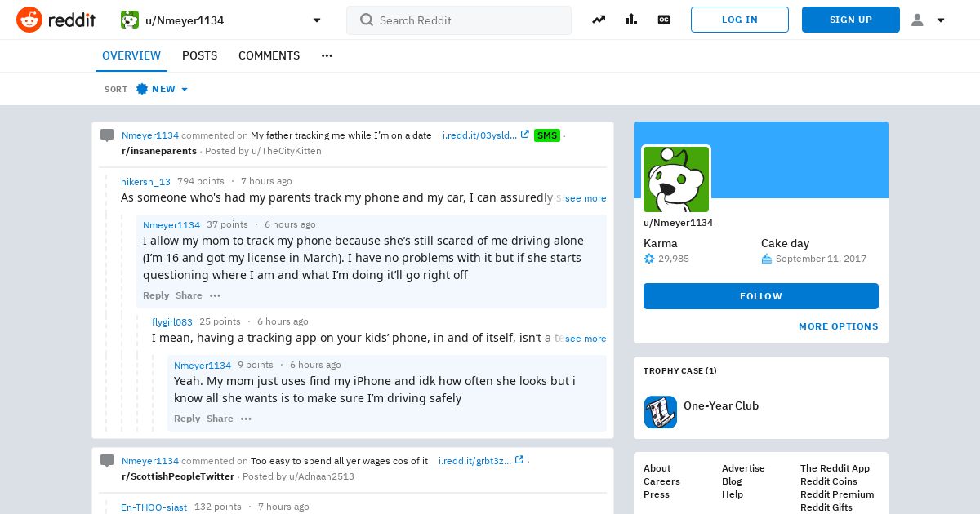The image size is (980, 514).
Task: Reply to the 9 points Nmeyer1134 comment
Action: tap(187, 419)
